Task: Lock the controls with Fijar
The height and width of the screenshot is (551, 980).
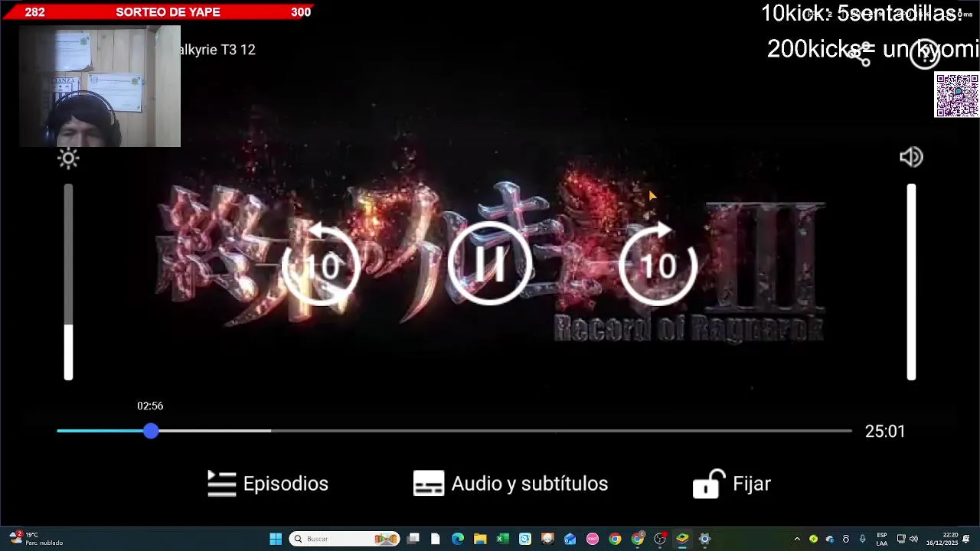Action: 732,484
